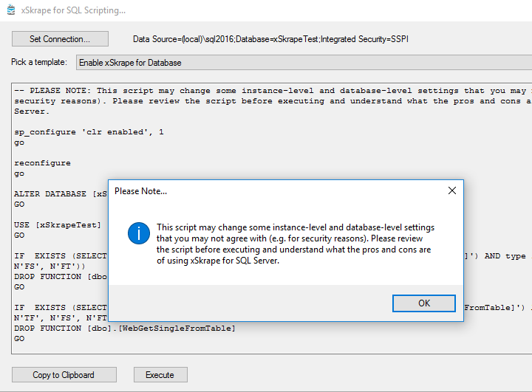Click the window title "xSkrape for SQL Scripting..."
The width and height of the screenshot is (532, 392).
73,10
